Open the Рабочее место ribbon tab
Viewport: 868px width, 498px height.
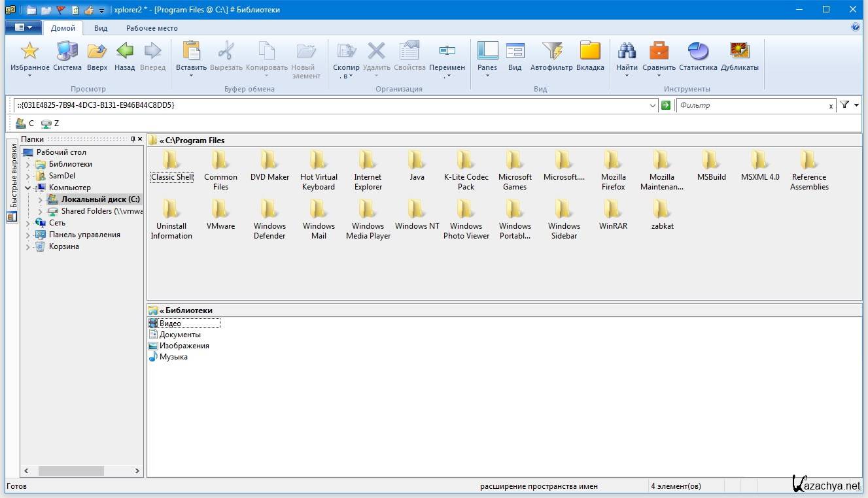(152, 28)
